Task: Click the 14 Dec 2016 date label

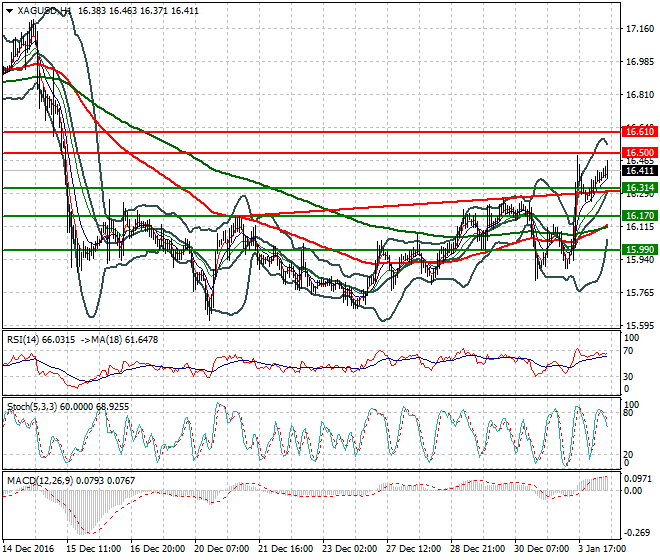Action: tap(29, 549)
